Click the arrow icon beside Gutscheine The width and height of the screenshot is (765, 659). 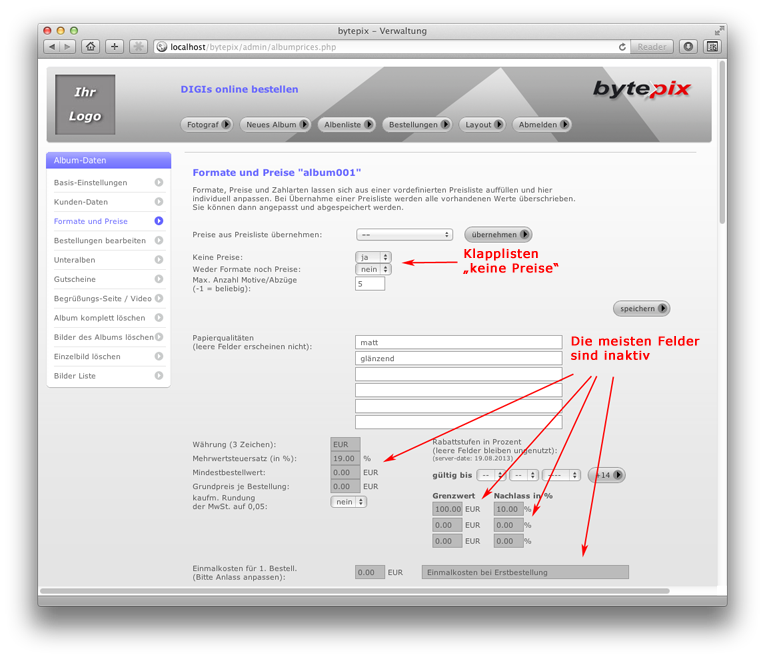coord(159,279)
